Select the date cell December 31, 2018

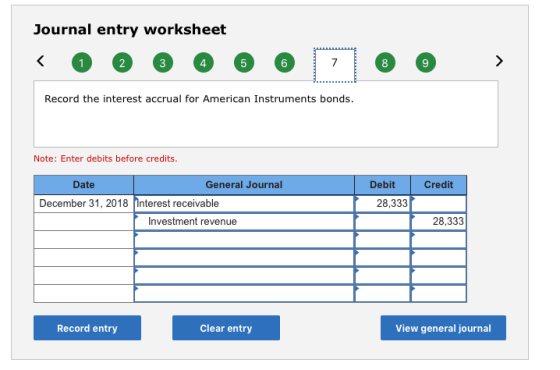pos(84,204)
